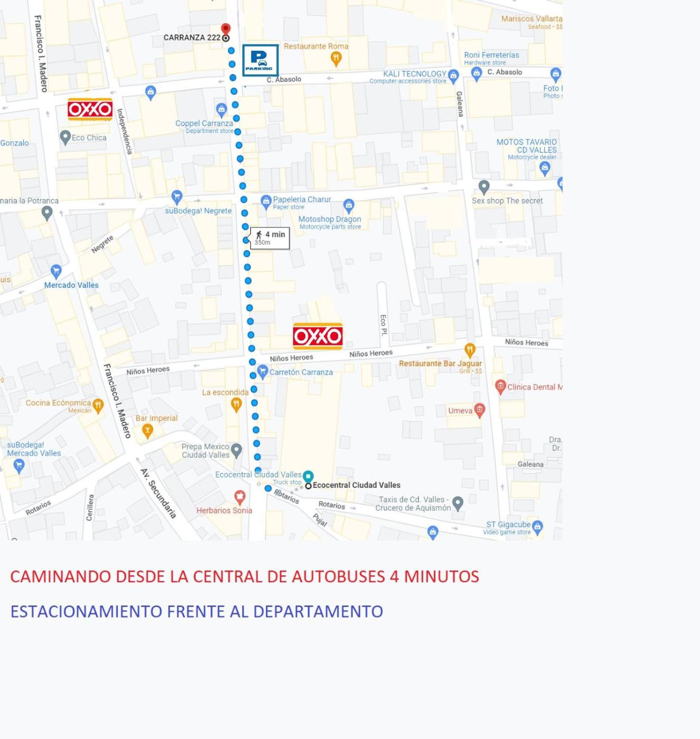Click the Prepa Mexico Ciudad Valles pin
The image size is (700, 739).
(x=237, y=450)
